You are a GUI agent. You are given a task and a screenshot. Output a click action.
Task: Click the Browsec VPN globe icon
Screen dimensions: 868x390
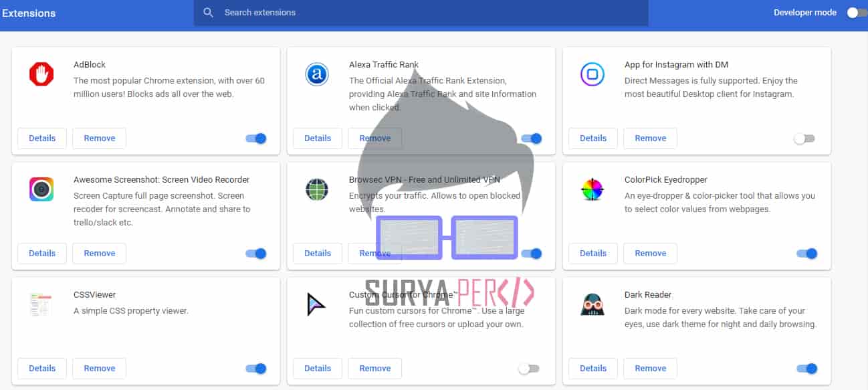pyautogui.click(x=317, y=189)
